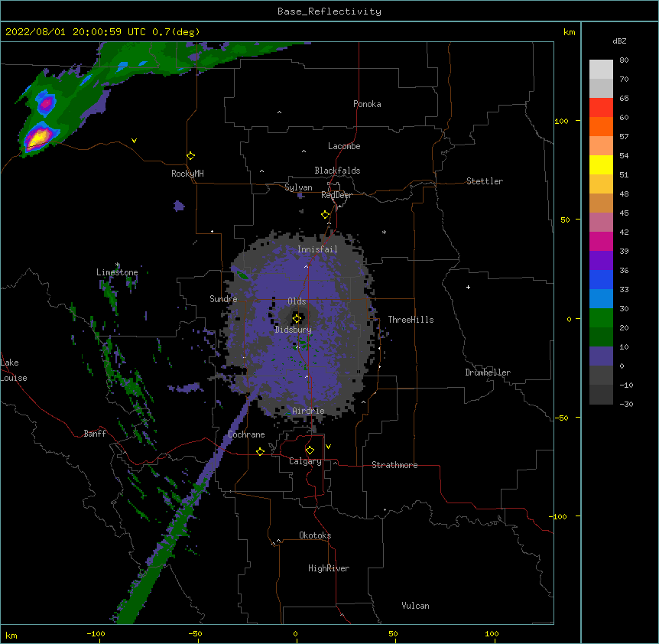Click the 100 km mark on vertical axis
This screenshot has height=644, width=659.
point(561,121)
